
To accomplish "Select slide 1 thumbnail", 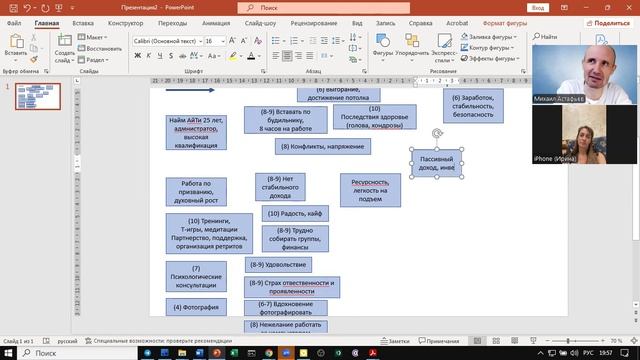I will [x=38, y=96].
